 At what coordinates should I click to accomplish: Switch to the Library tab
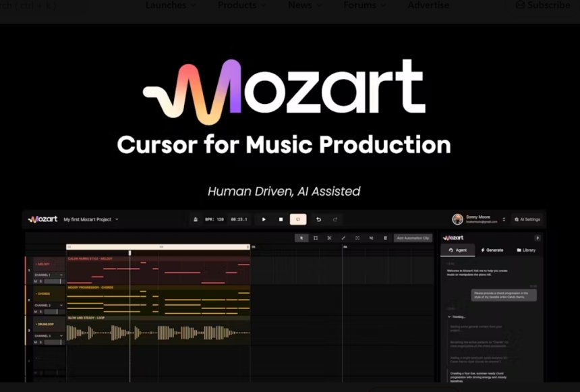point(526,250)
